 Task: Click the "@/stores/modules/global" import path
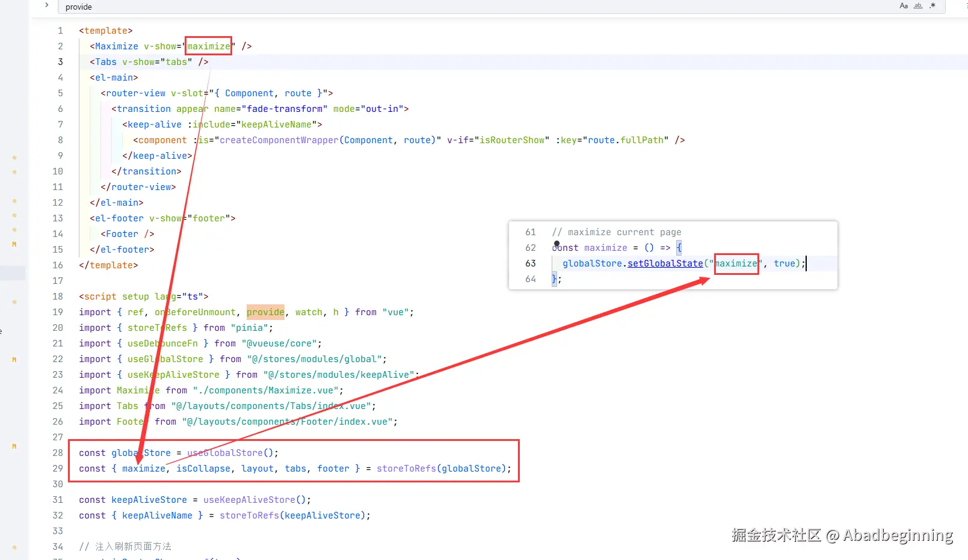tap(314, 359)
